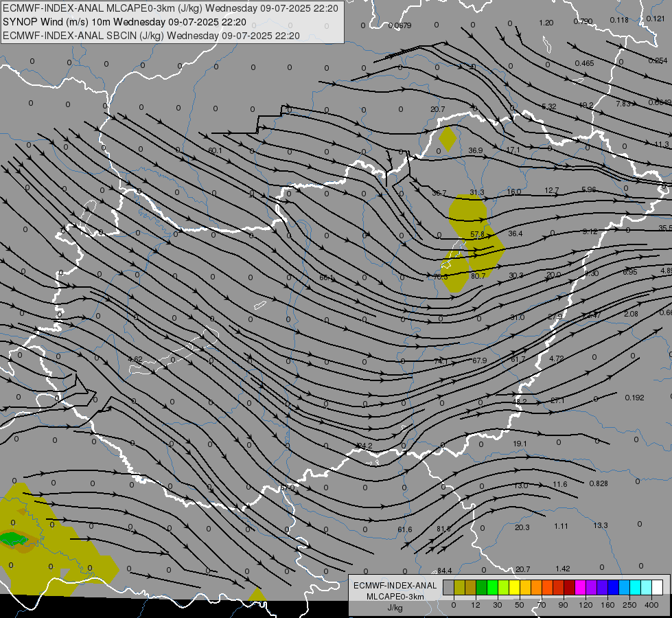Select the dark green legend swatch
The width and height of the screenshot is (672, 618).
[482, 588]
